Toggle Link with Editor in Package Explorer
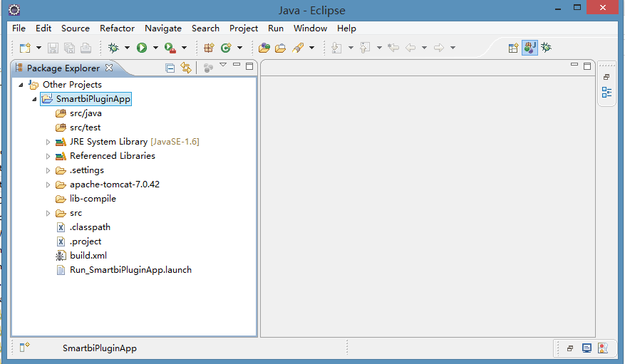The image size is (625, 364). click(186, 68)
